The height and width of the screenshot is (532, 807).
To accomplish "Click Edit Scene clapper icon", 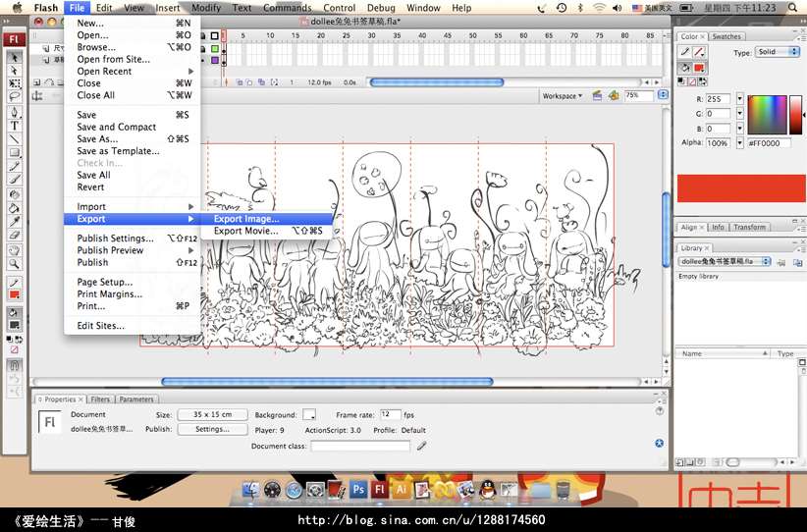I will pos(597,95).
